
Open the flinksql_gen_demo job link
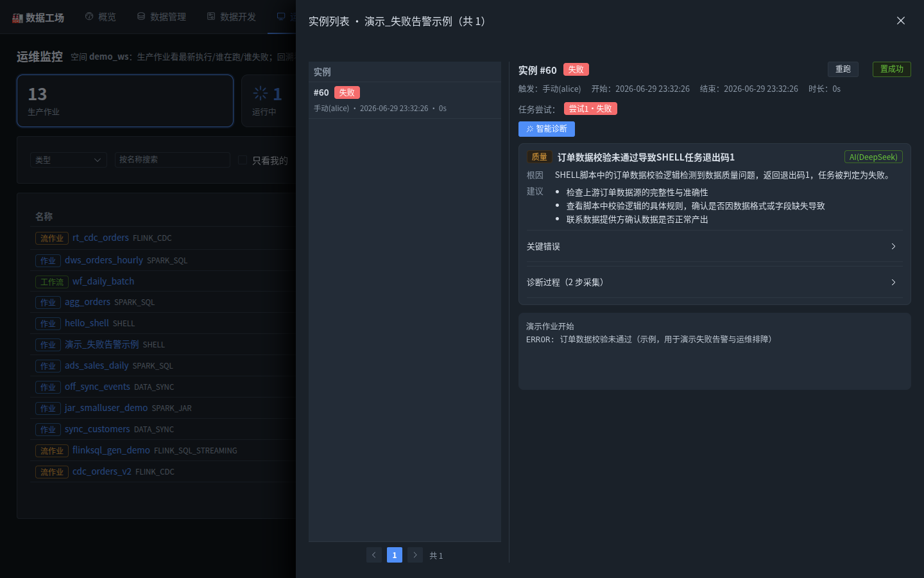(111, 450)
